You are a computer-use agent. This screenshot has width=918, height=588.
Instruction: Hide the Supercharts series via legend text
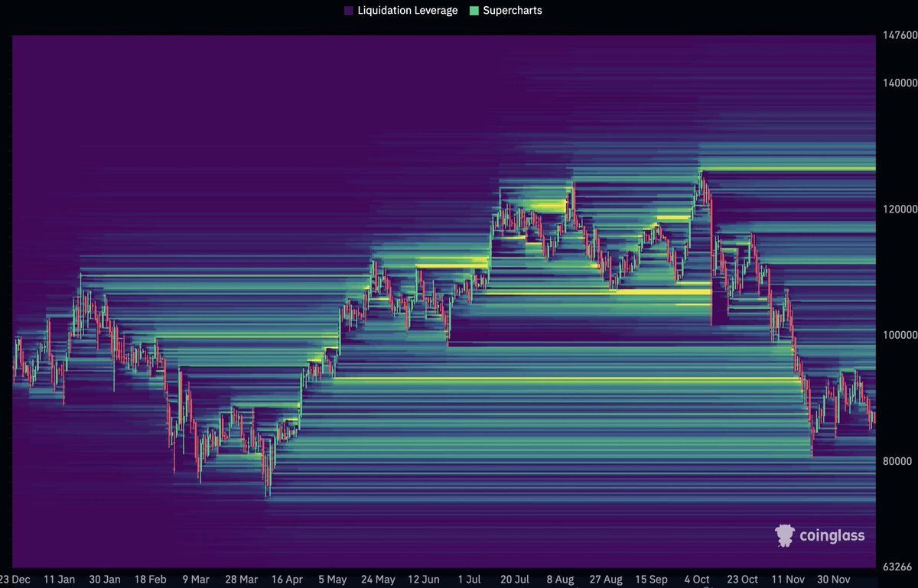512,11
